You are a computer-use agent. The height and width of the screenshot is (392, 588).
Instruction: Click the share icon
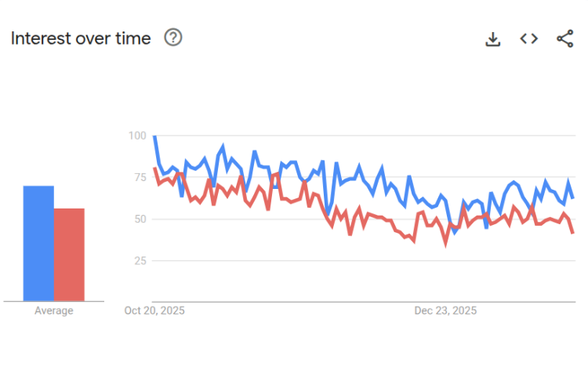click(565, 38)
